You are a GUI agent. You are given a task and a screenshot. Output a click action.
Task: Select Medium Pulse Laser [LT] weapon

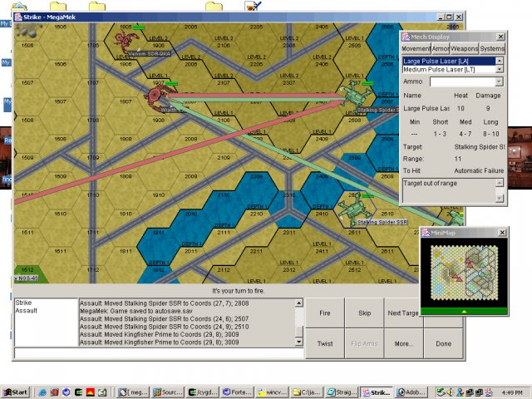[x=449, y=69]
